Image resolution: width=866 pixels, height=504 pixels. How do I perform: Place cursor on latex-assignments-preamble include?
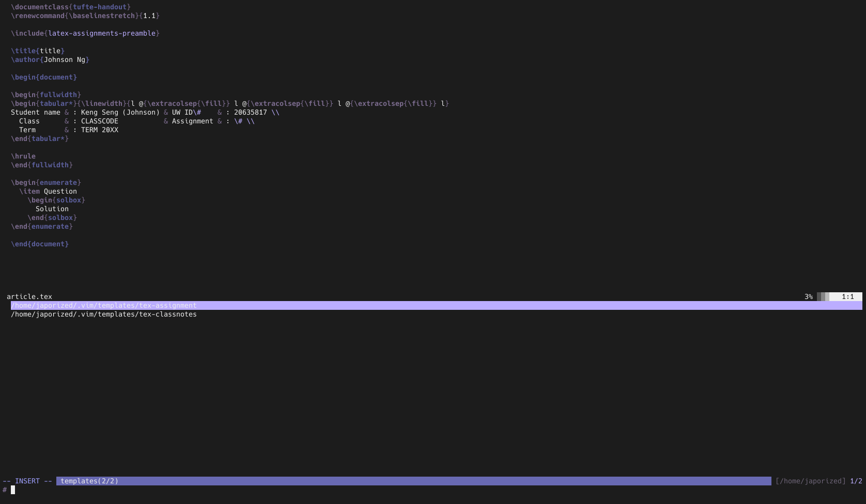[x=102, y=34]
